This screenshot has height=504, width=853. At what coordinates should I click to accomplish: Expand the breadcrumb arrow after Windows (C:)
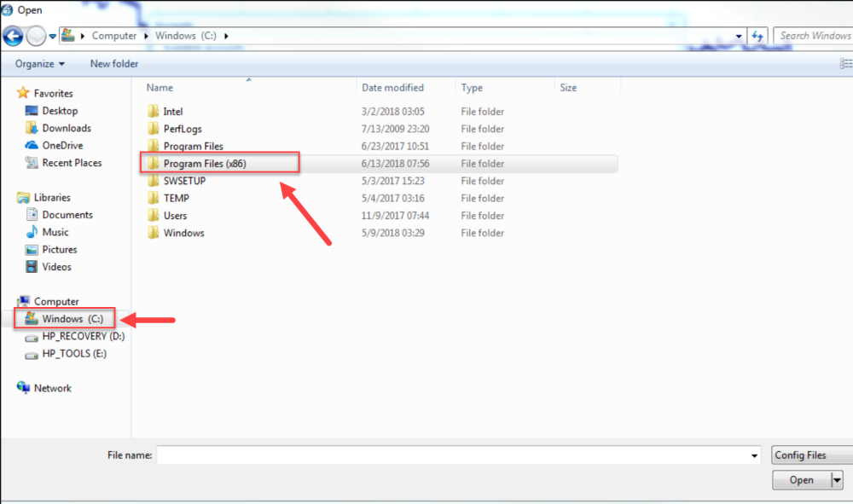point(226,36)
